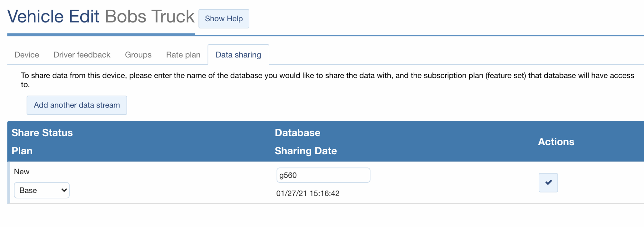Screen dimensions: 644x227
Task: Click the Database column header
Action: click(297, 133)
